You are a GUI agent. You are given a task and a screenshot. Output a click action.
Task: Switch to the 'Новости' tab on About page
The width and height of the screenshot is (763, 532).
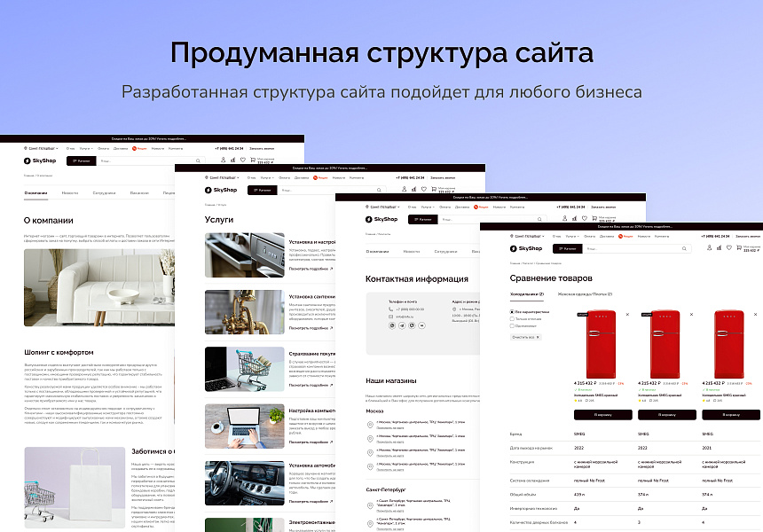pos(69,192)
